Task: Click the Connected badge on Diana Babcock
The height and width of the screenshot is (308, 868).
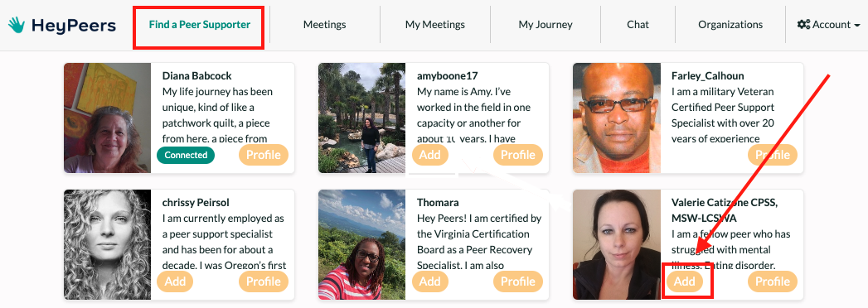Action: pyautogui.click(x=186, y=155)
